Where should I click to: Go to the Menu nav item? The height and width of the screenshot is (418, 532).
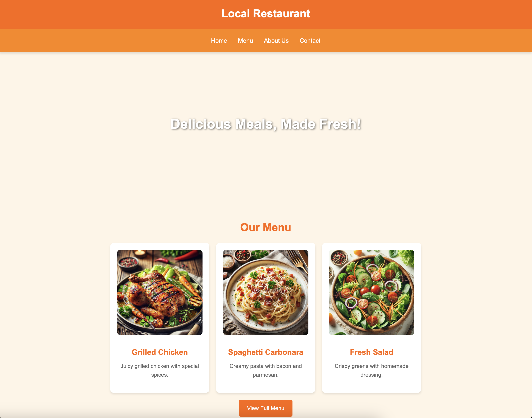pyautogui.click(x=245, y=41)
